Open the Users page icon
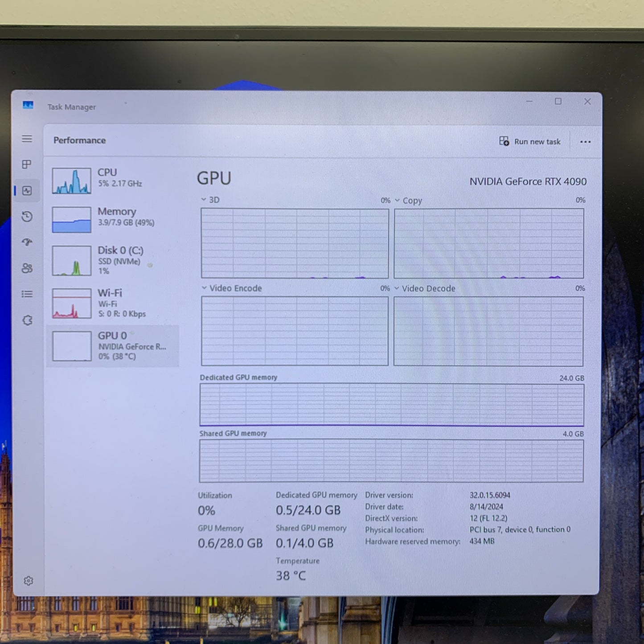 pos(27,268)
